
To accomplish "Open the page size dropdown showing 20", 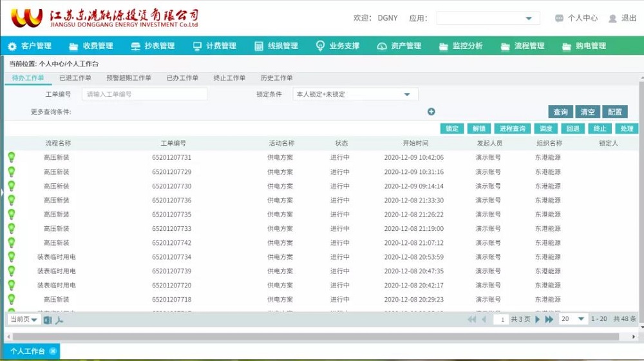I will [x=581, y=319].
